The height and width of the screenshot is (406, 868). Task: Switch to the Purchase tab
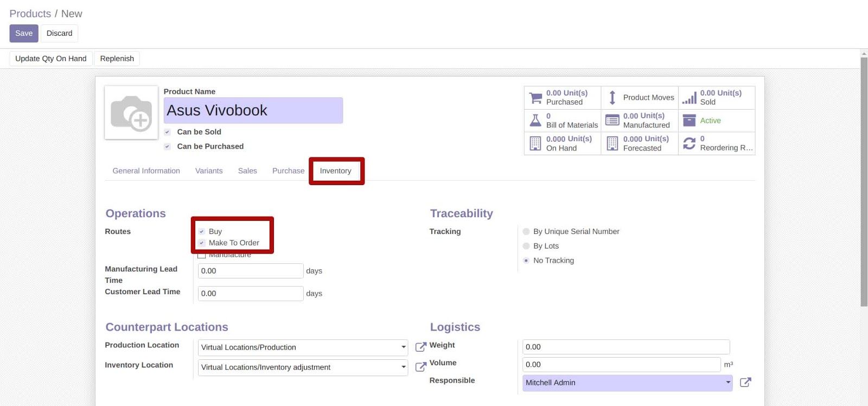point(288,170)
